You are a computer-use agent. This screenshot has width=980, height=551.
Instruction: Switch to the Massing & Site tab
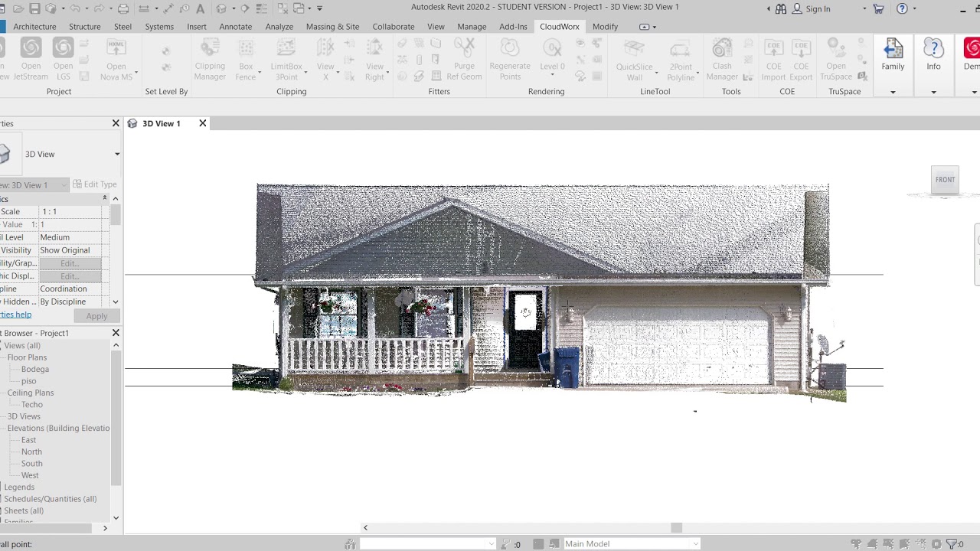pos(332,26)
